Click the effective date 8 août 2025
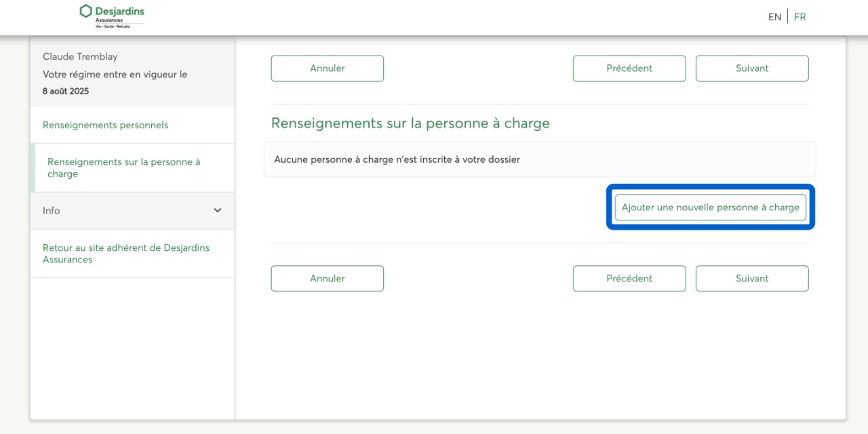This screenshot has height=434, width=868. (x=66, y=91)
